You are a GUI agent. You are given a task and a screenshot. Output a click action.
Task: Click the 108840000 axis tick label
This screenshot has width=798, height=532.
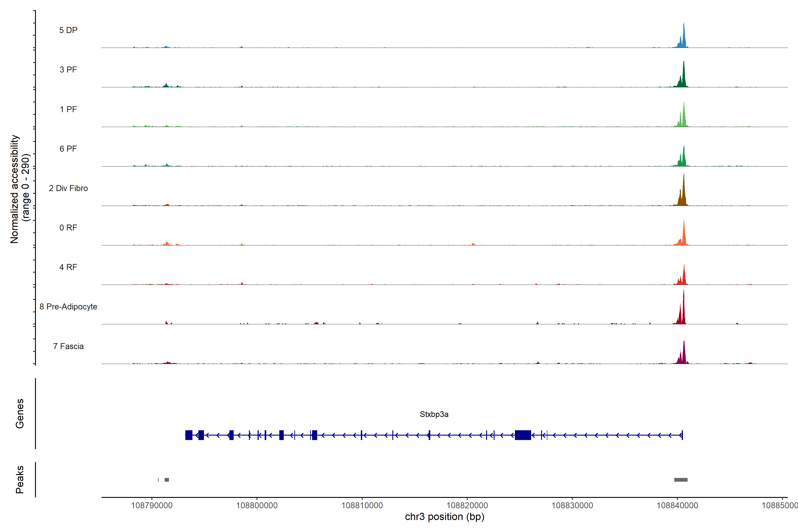(677, 506)
